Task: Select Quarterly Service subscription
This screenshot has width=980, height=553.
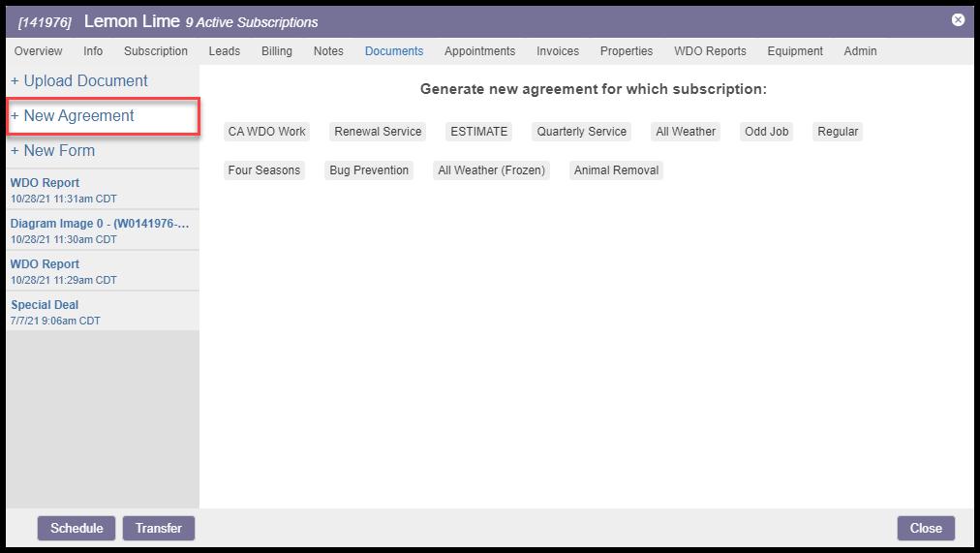Action: pos(581,132)
